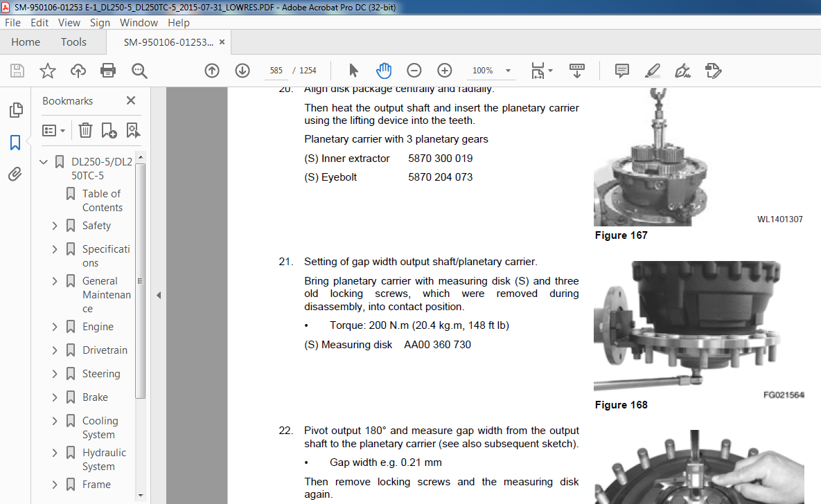
Task: Toggle the Bookmarks side panel icon
Action: [15, 143]
